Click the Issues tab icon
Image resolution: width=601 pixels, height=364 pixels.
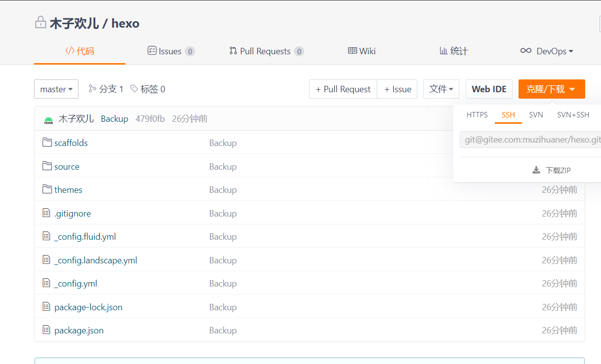coord(152,51)
